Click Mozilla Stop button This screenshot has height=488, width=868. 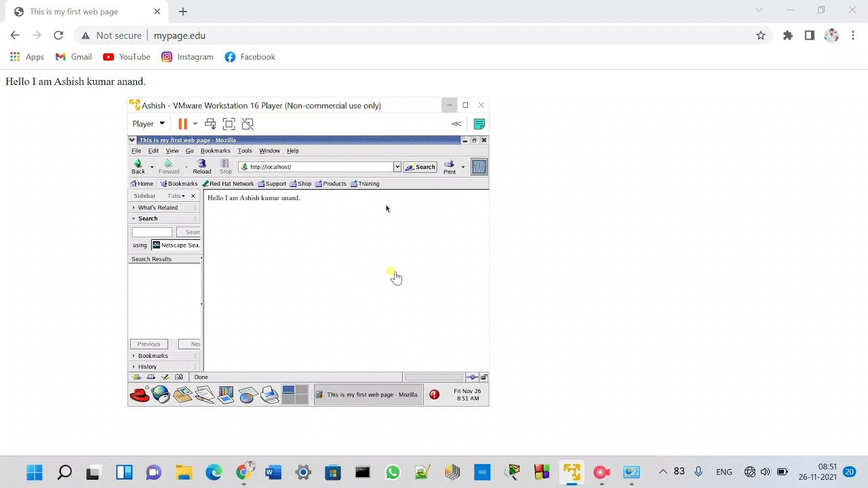coord(226,167)
